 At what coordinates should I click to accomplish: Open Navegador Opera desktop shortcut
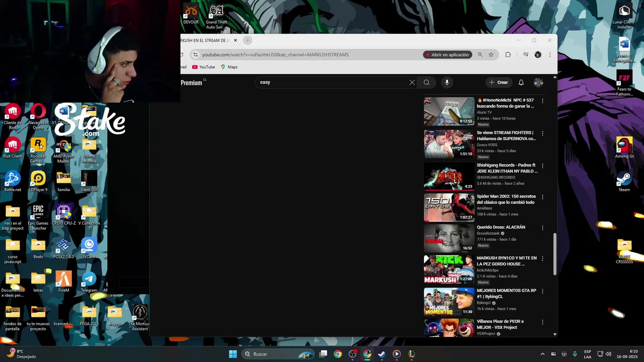[x=38, y=117]
